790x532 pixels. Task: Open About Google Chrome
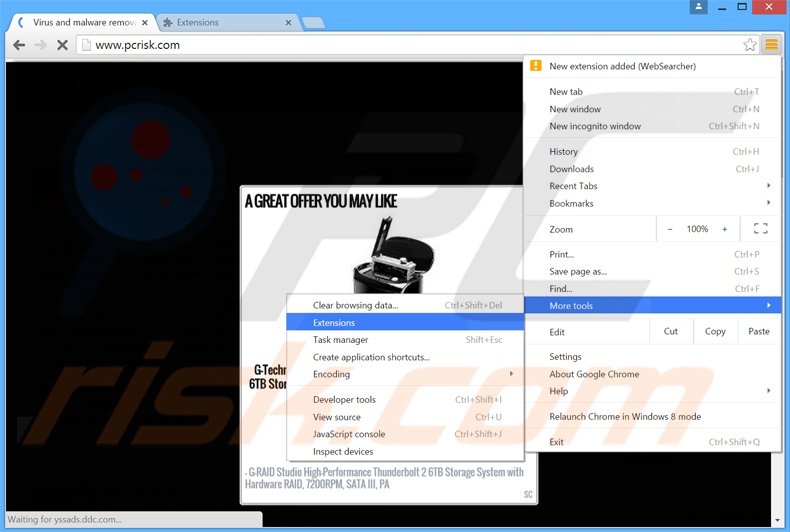(x=653, y=374)
